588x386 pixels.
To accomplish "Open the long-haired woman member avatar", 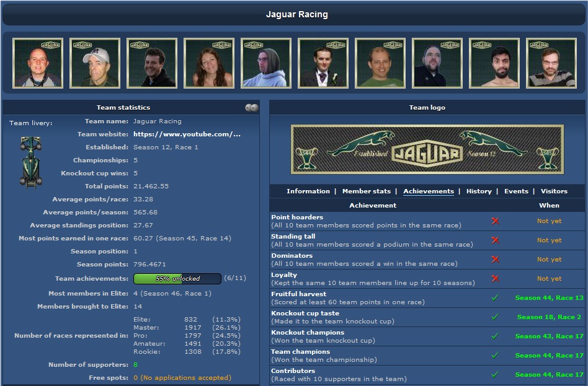I will pyautogui.click(x=209, y=63).
